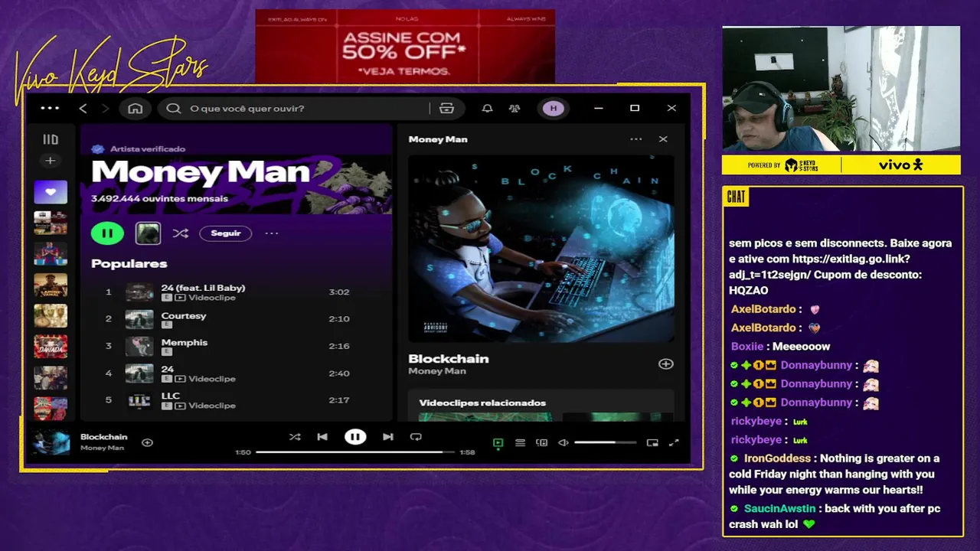The width and height of the screenshot is (980, 551).
Task: Select the track 'LLC'
Action: pos(171,396)
